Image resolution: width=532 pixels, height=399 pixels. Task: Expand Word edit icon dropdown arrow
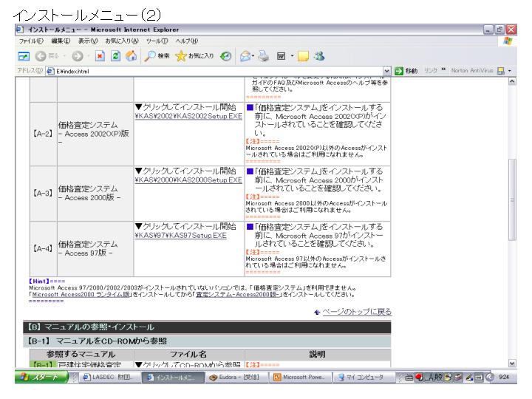point(292,56)
